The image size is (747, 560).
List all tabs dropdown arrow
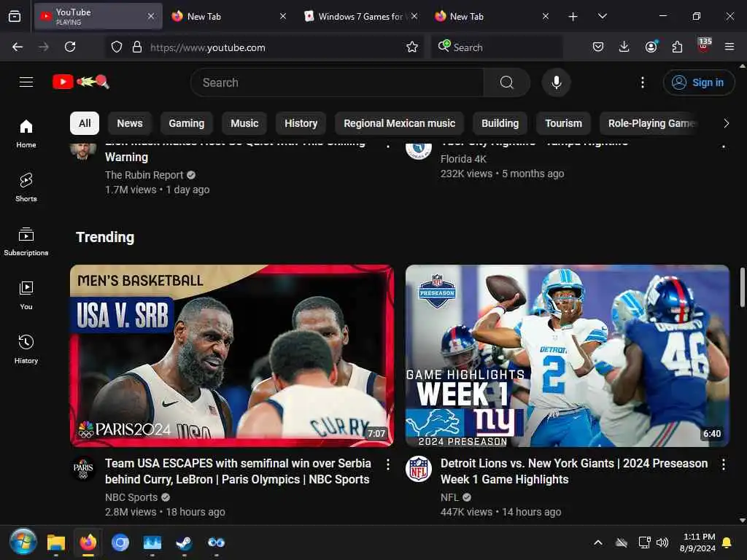[x=602, y=17]
